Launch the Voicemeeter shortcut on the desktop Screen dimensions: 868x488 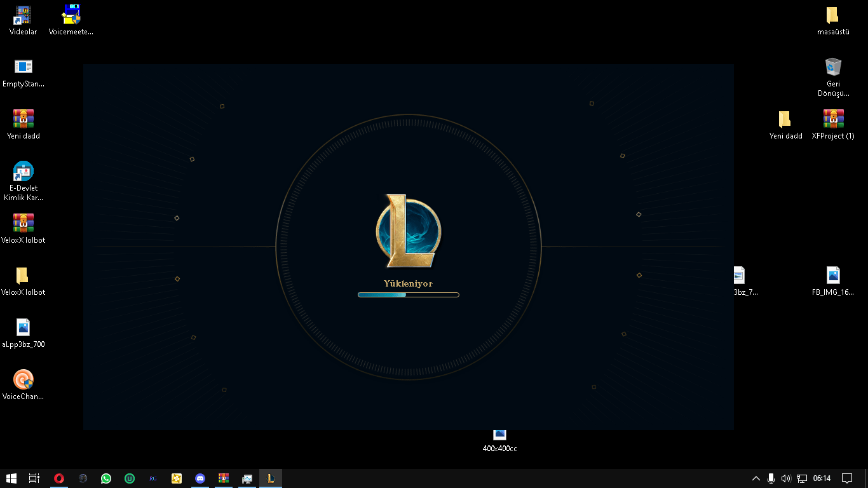tap(71, 20)
